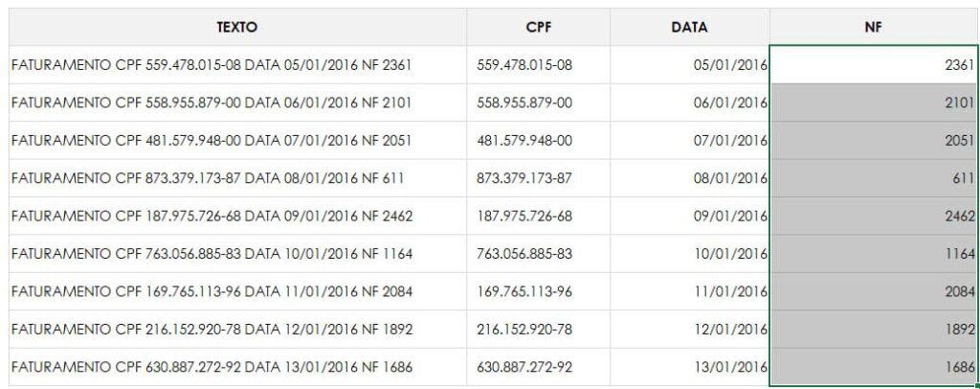
Task: Select date cell 13/01/2016
Action: pyautogui.click(x=690, y=367)
